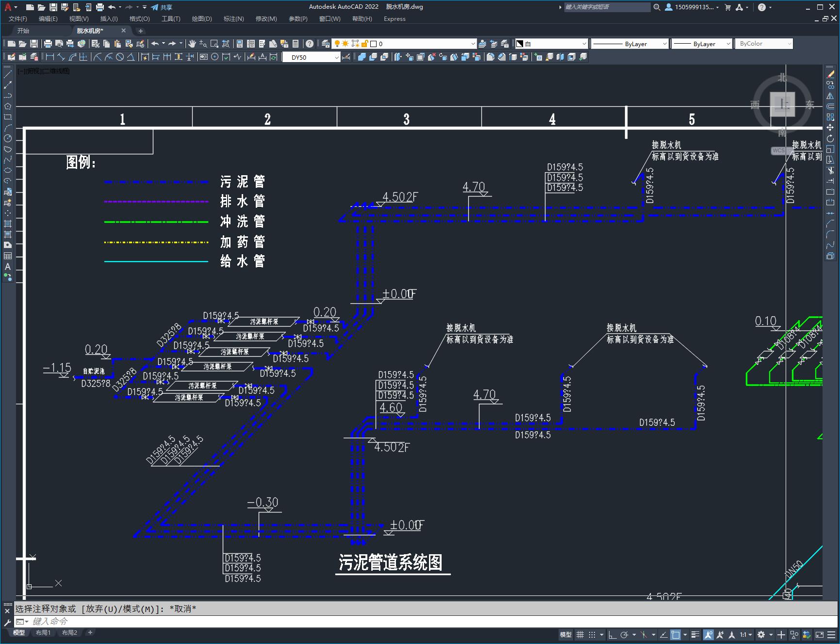
Task: Open the 绘图(D) menu
Action: click(202, 19)
